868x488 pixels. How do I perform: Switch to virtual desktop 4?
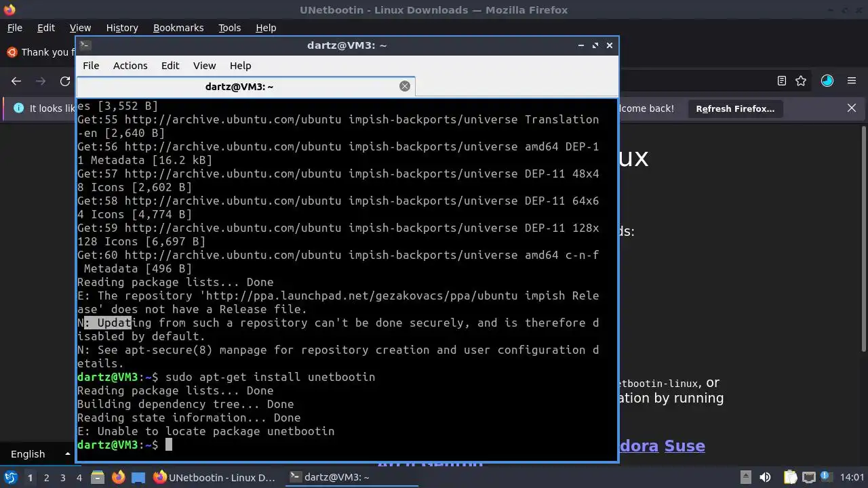(79, 477)
